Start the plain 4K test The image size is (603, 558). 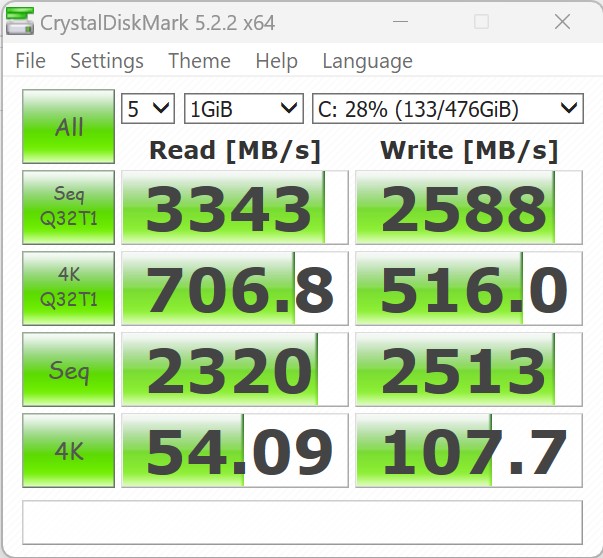tap(68, 451)
